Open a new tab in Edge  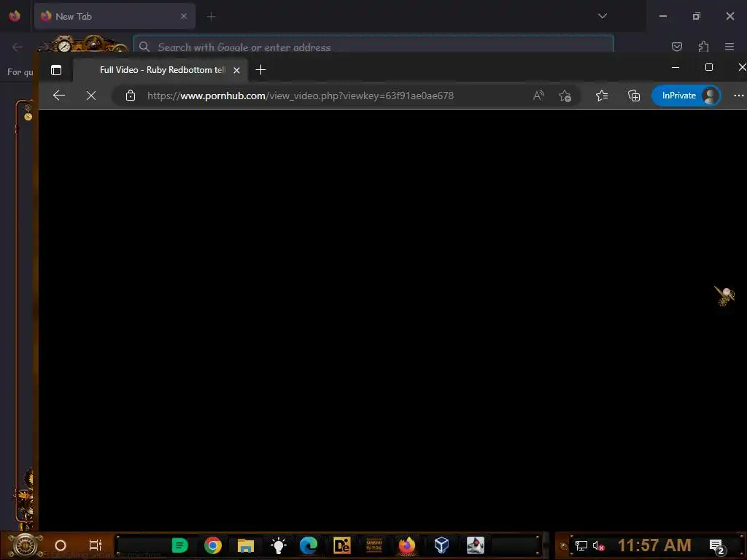[260, 70]
